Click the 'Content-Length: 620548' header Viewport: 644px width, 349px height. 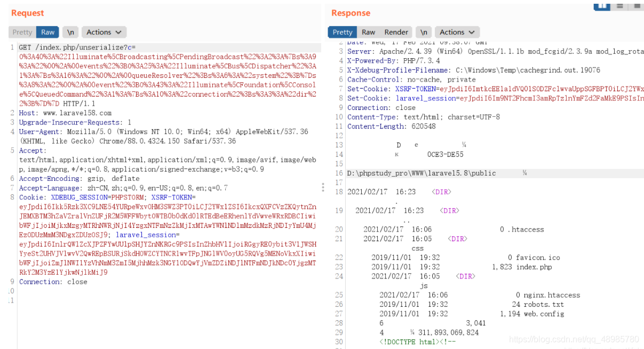tap(391, 126)
